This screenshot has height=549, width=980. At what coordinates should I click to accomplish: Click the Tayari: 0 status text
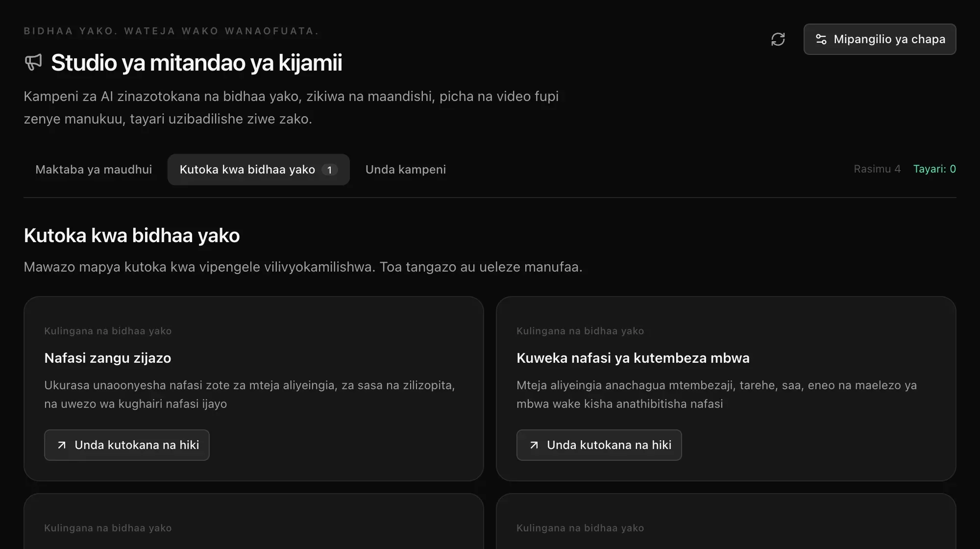click(934, 169)
